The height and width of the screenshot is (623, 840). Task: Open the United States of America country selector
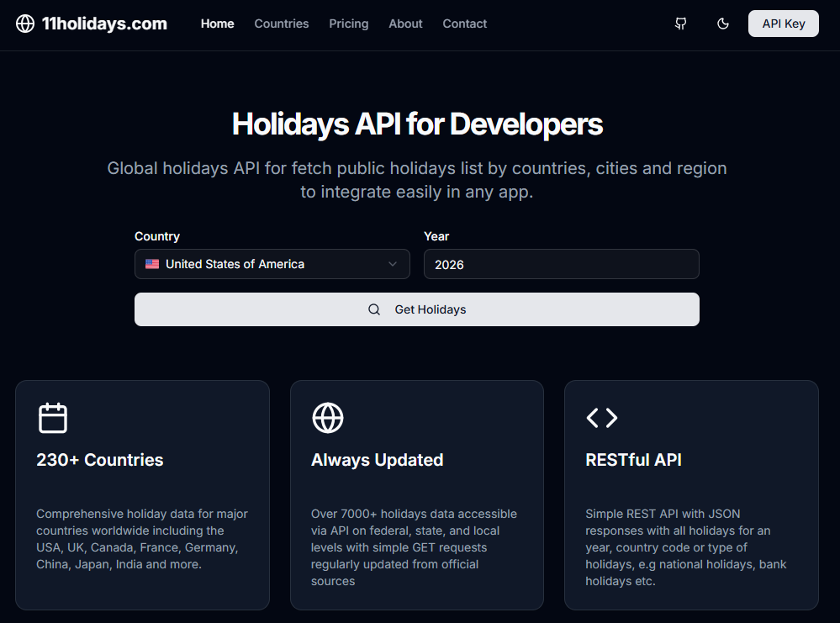click(x=272, y=264)
